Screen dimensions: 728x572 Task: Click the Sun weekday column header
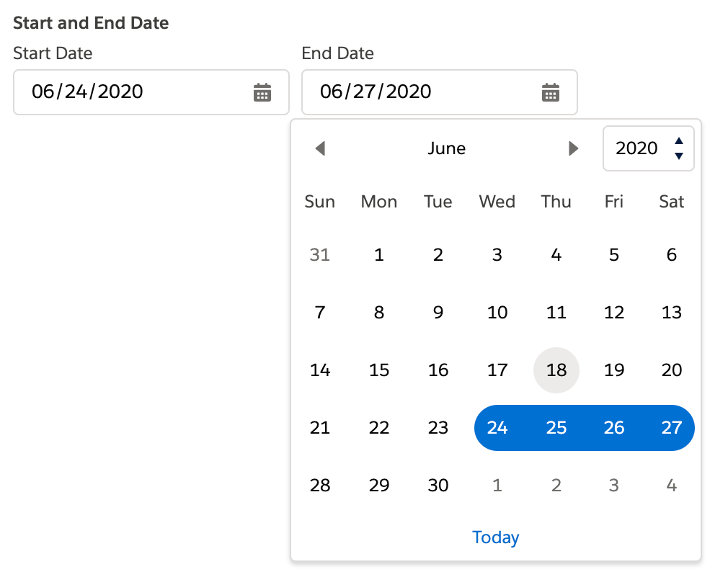tap(320, 202)
